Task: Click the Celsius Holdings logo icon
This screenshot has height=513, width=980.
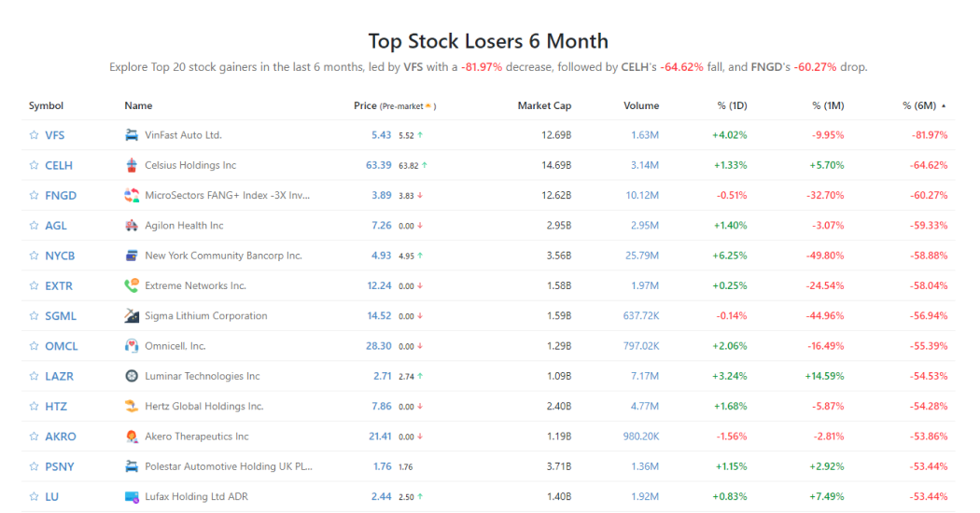Action: (132, 165)
